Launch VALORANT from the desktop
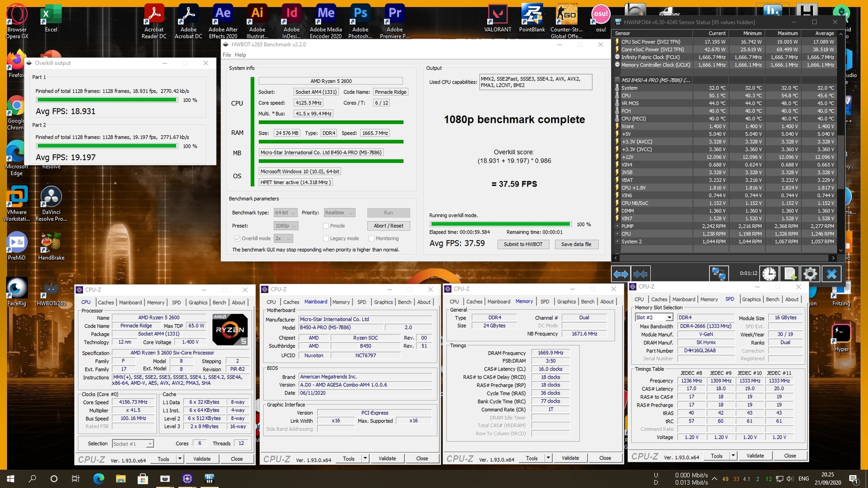The image size is (868, 488). tap(498, 18)
